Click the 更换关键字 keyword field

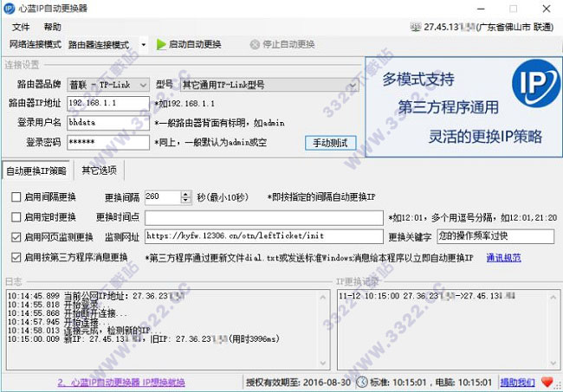(495, 236)
